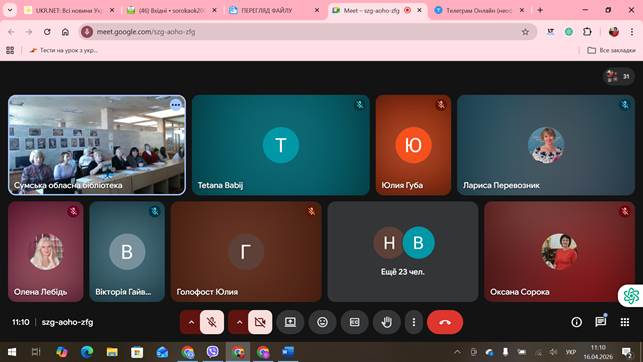Open Microsoft Edge from taskbar
The height and width of the screenshot is (362, 643).
pyautogui.click(x=87, y=352)
